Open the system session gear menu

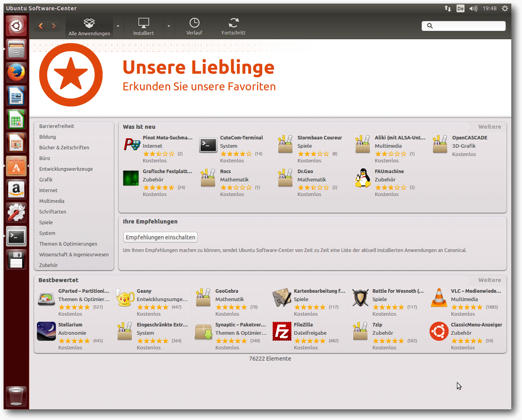[505, 8]
